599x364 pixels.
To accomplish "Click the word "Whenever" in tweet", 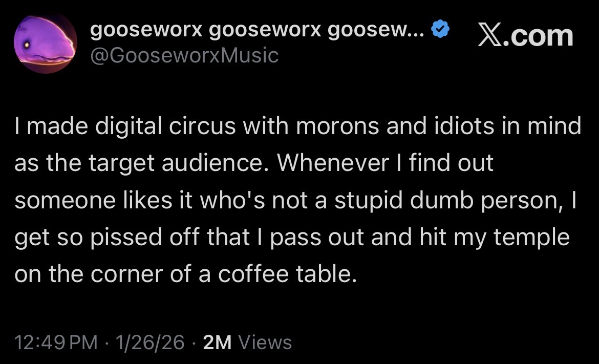I will 333,163.
